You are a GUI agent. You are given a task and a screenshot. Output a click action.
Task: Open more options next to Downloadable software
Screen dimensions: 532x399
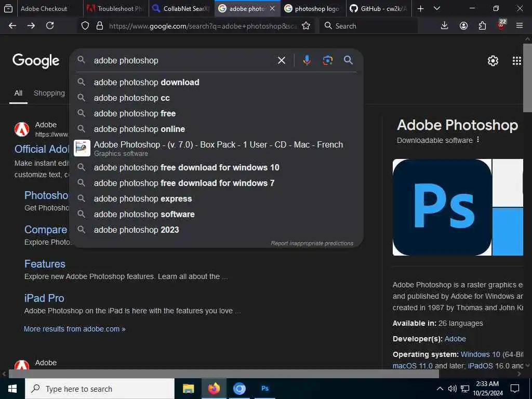pos(478,139)
